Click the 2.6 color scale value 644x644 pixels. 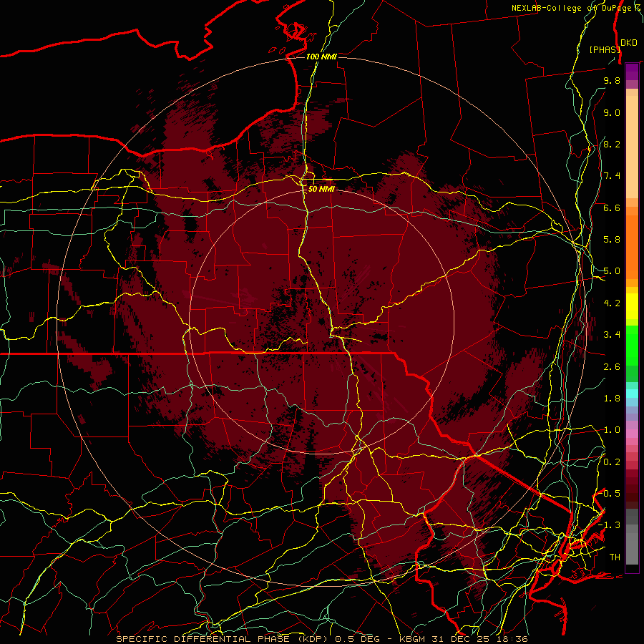click(x=612, y=367)
